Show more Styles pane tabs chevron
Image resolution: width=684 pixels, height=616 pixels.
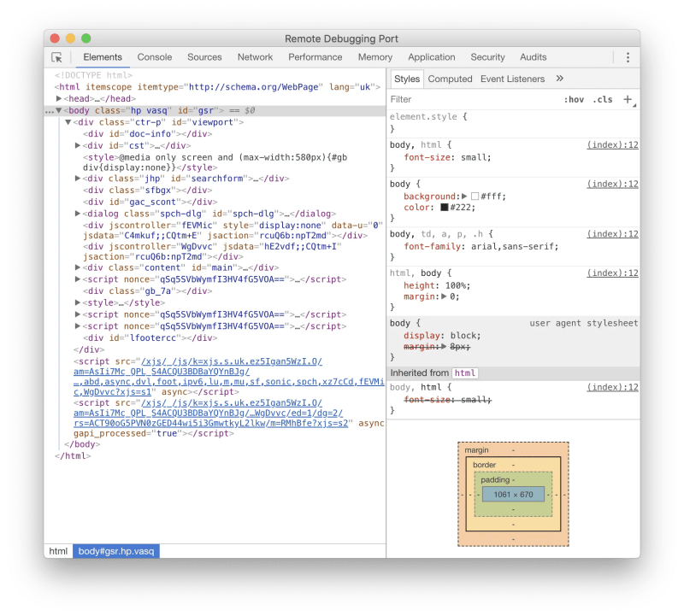pyautogui.click(x=560, y=79)
